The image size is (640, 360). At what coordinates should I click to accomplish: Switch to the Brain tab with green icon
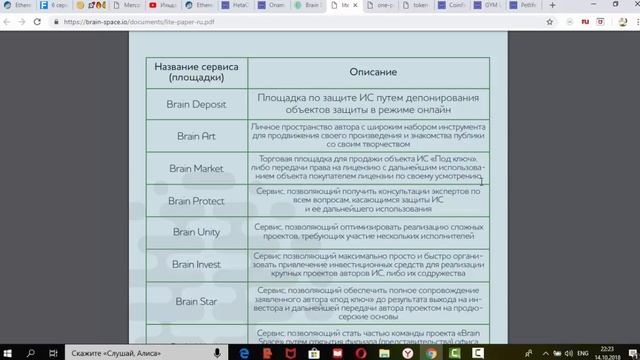pos(308,5)
